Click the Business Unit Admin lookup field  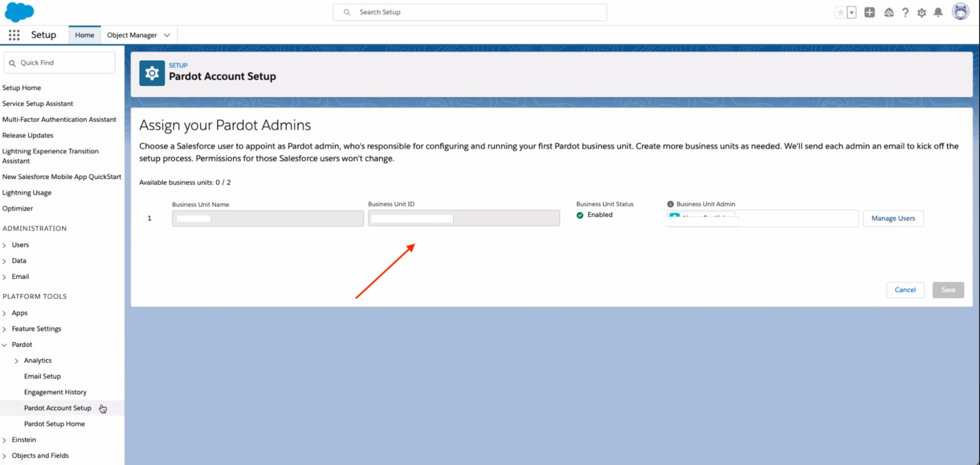click(762, 219)
